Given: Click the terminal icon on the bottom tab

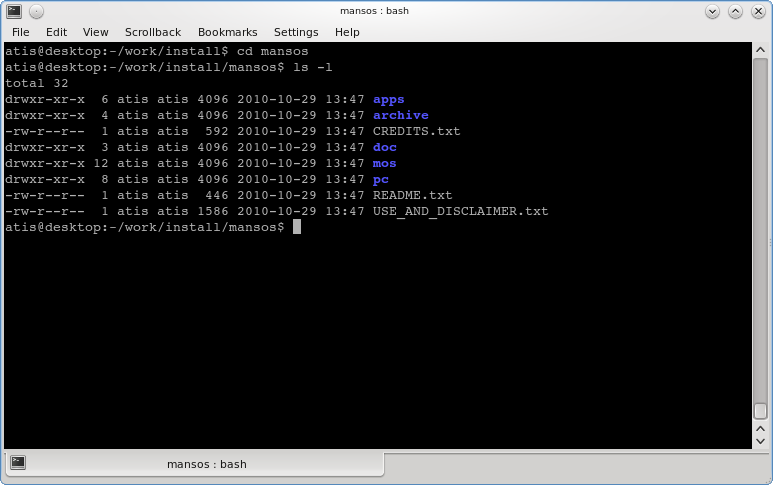Looking at the screenshot, I should pyautogui.click(x=18, y=462).
